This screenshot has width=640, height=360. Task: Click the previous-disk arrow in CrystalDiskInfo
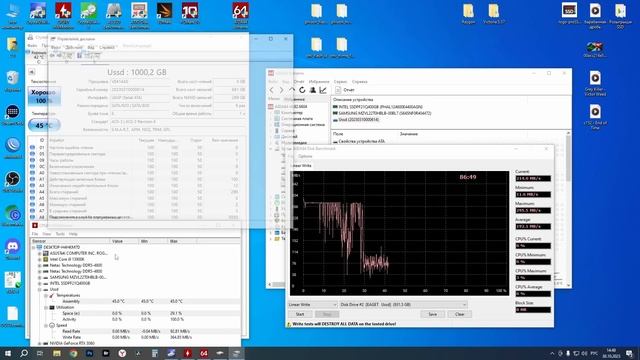point(32,72)
